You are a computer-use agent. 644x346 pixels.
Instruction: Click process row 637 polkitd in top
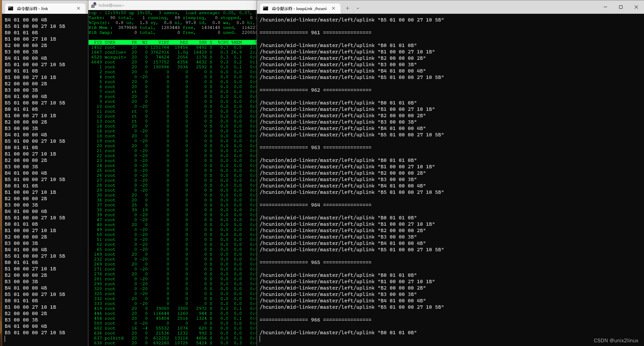[x=172, y=338]
